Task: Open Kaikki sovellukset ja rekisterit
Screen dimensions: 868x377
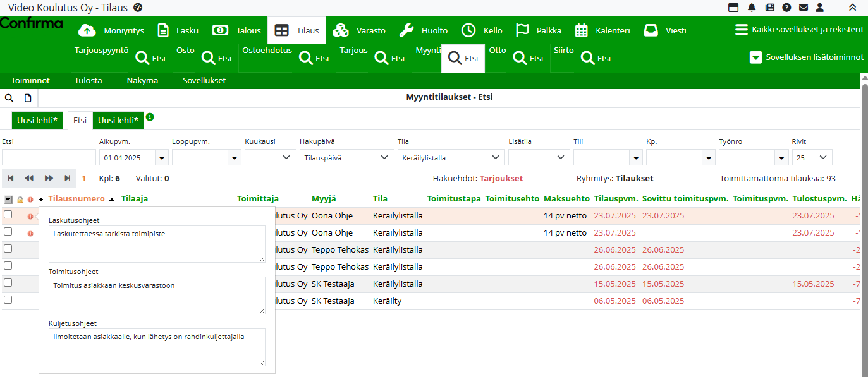Action: (x=799, y=30)
